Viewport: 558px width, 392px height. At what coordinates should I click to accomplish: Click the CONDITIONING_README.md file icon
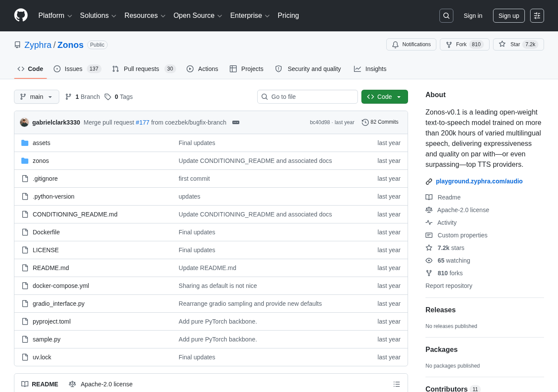[x=25, y=214]
